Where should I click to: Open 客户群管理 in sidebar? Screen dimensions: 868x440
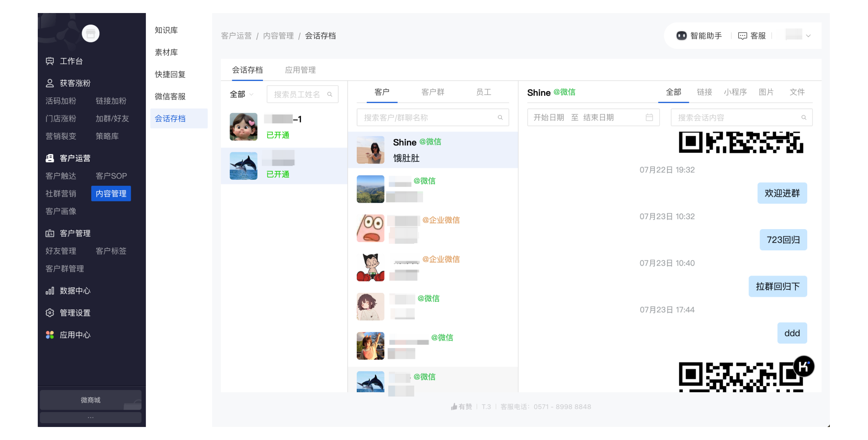point(65,269)
